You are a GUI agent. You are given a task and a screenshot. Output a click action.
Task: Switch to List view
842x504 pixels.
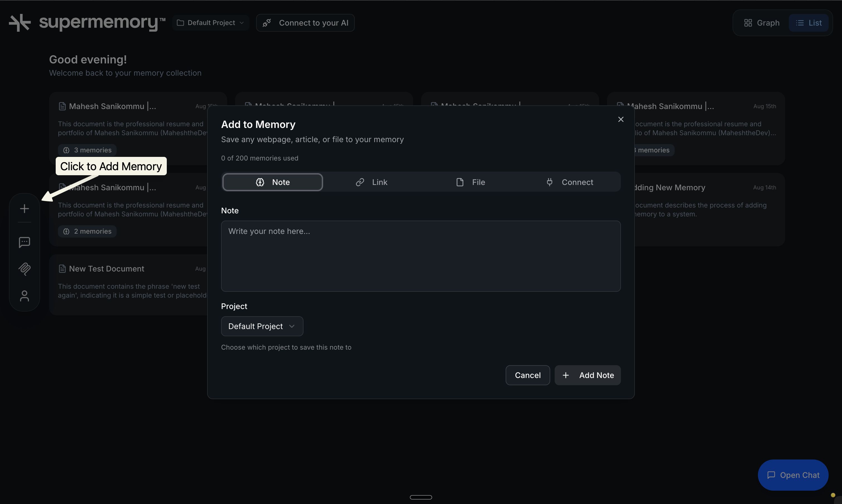pyautogui.click(x=809, y=23)
